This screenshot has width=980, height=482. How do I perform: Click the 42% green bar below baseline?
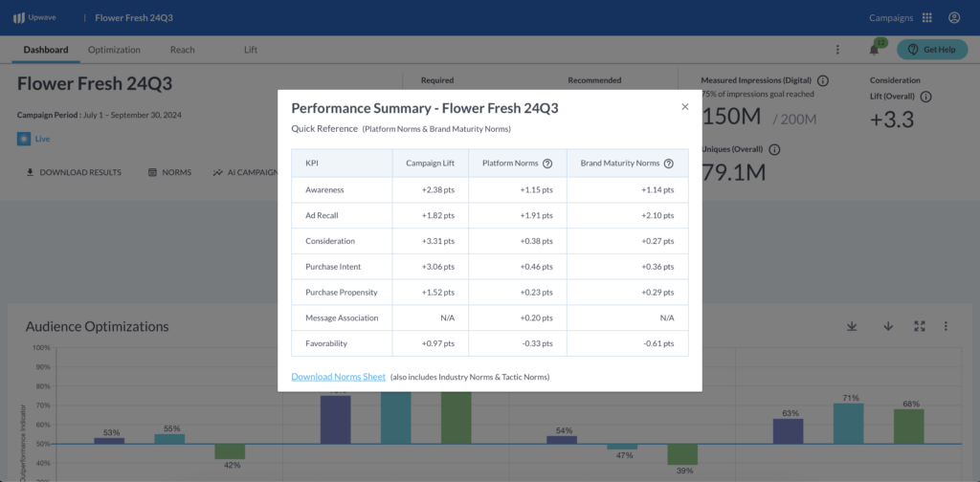[x=230, y=451]
